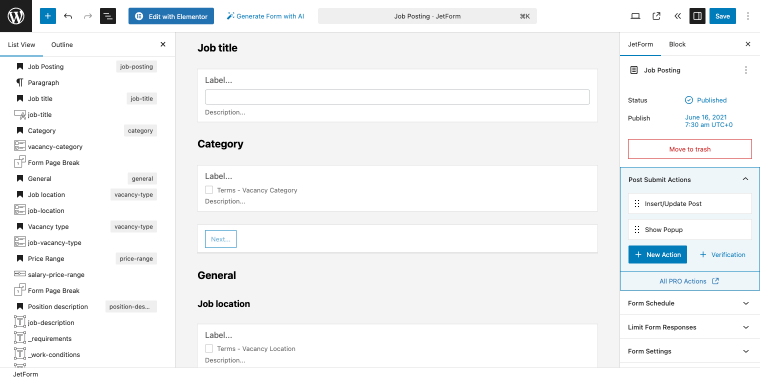This screenshot has height=380, width=760.
Task: Click the redo arrow
Action: click(88, 16)
